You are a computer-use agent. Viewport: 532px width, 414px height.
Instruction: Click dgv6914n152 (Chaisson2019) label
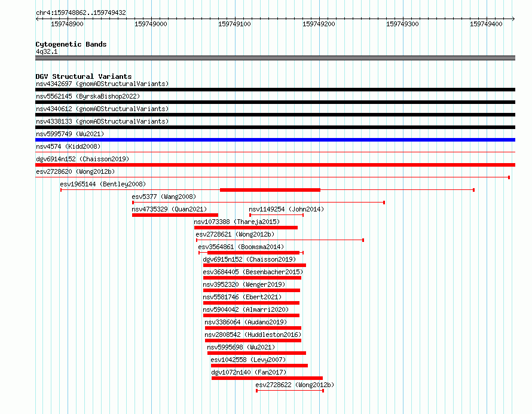click(82, 159)
